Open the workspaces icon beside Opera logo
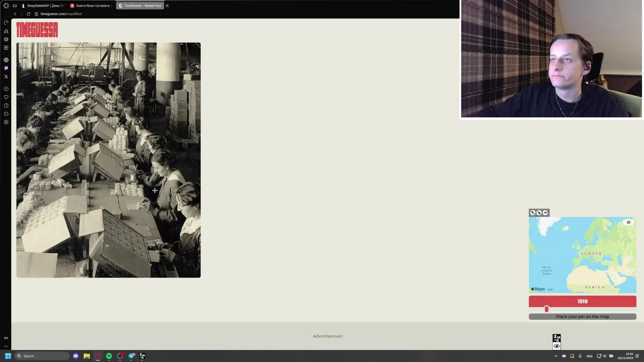 click(15, 6)
